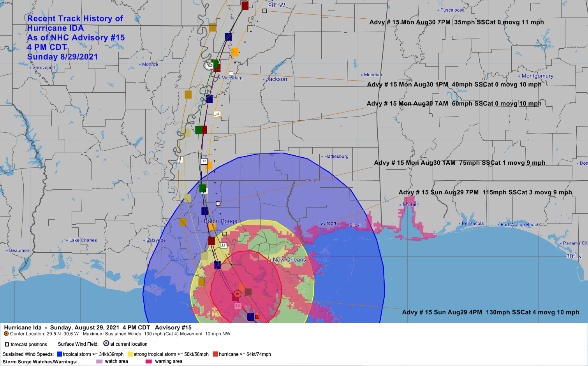Click the center location icon beside "Center Location"

coord(6,334)
